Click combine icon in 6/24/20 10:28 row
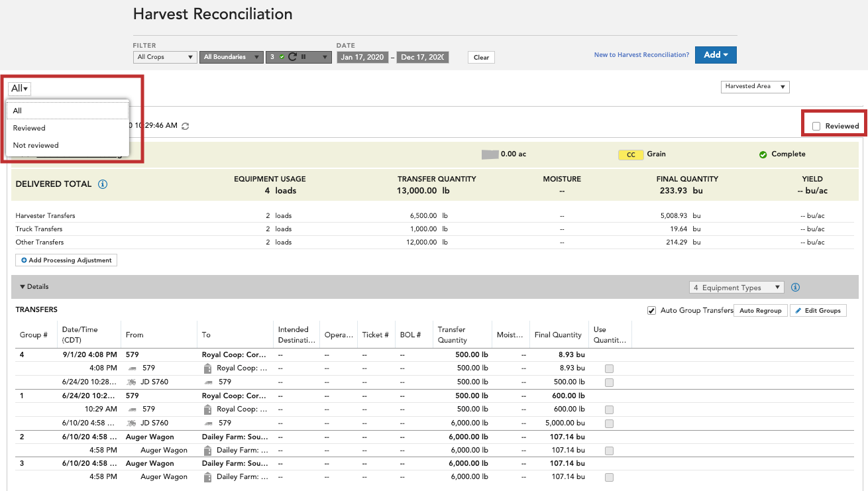The height and width of the screenshot is (491, 868). point(133,382)
